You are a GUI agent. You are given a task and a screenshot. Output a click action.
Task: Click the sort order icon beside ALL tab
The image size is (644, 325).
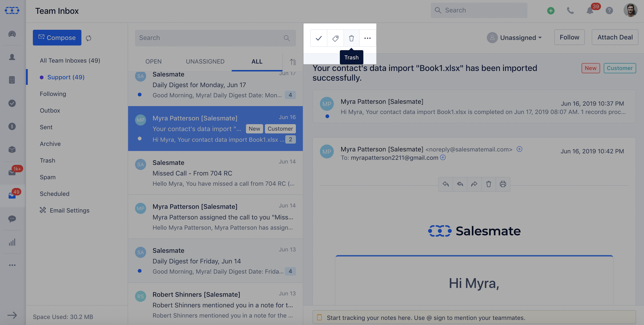pos(293,61)
